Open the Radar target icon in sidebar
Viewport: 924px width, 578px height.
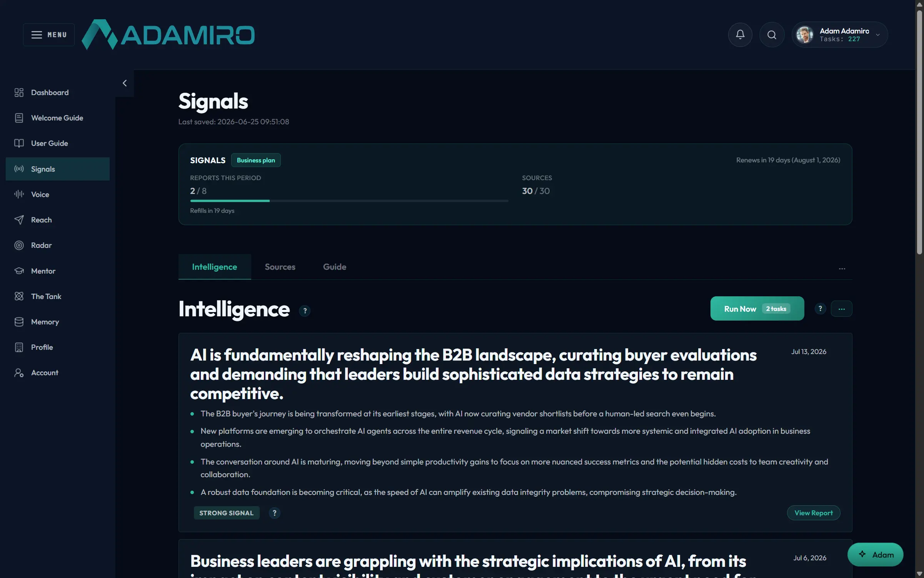(19, 245)
